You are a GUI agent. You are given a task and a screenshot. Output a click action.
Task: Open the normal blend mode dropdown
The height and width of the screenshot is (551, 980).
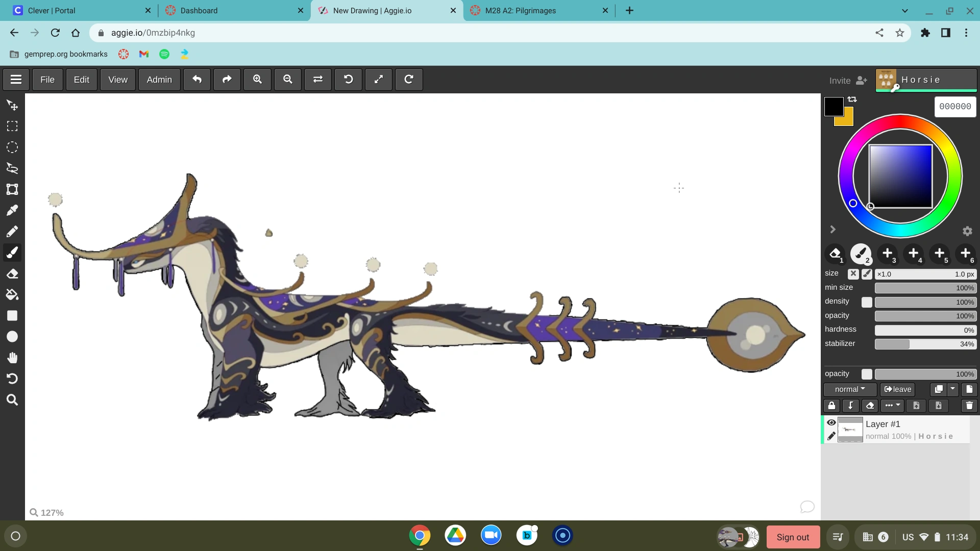(x=849, y=389)
